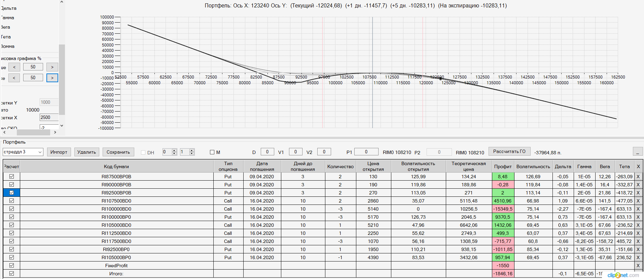Increase the spinner showing 0 next to DH
Viewport: 644px width, 279px height.
tap(174, 150)
